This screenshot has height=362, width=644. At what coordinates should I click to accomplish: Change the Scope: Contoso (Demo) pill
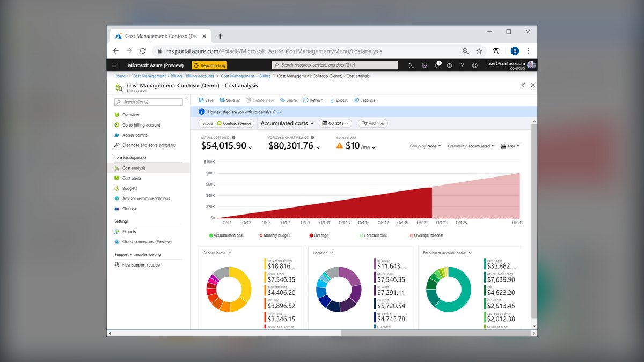click(x=227, y=123)
